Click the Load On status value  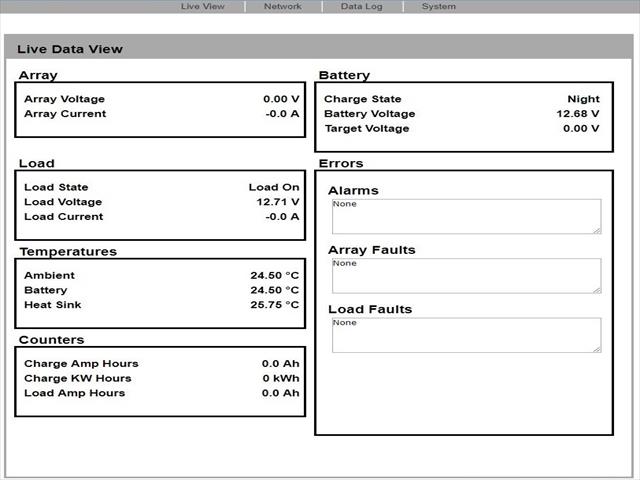[274, 187]
